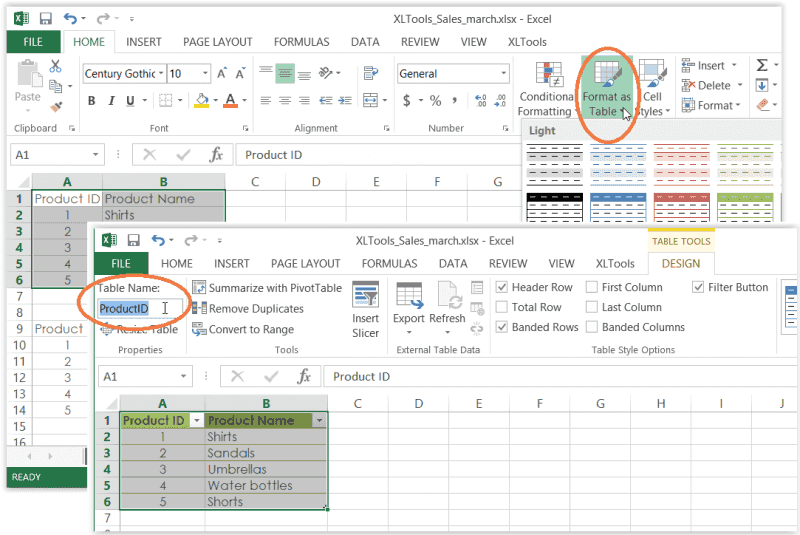Open Font dialog launcher in Font group
The width and height of the screenshot is (800, 535).
pyautogui.click(x=245, y=129)
